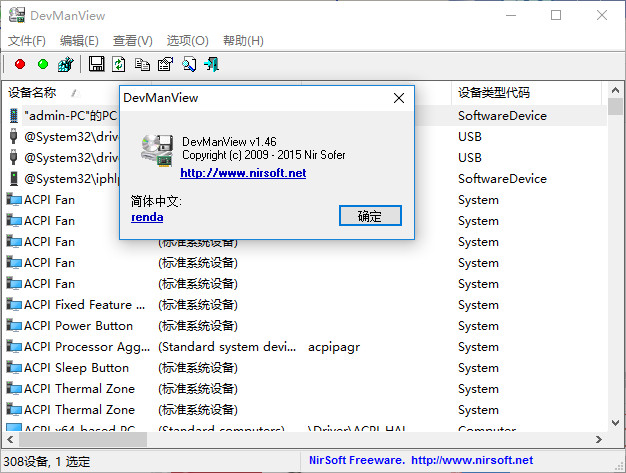The image size is (626, 473).
Task: Click the copy selected items icon
Action: point(142,64)
